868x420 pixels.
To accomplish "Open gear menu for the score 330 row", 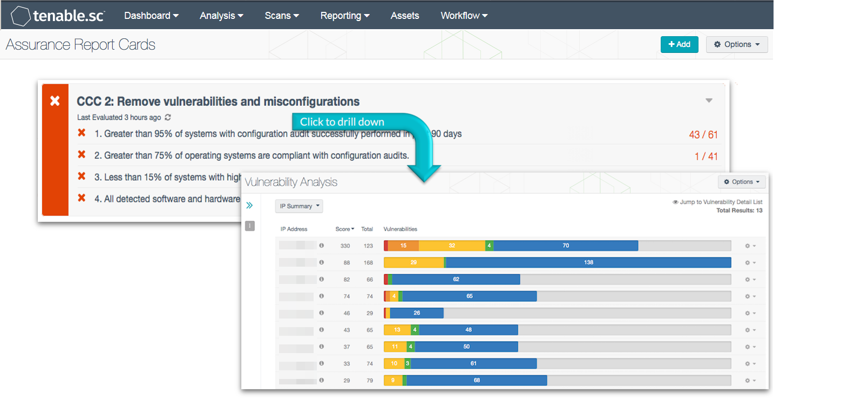I will pyautogui.click(x=750, y=246).
